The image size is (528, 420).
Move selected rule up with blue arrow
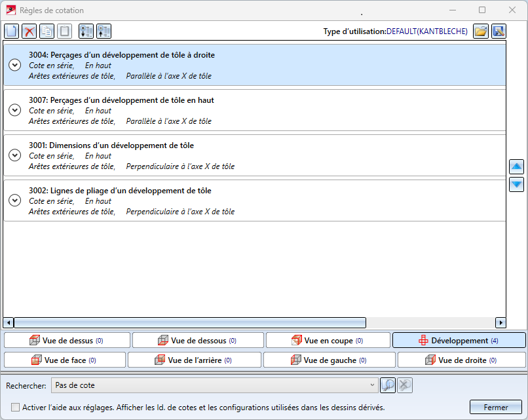click(x=517, y=166)
